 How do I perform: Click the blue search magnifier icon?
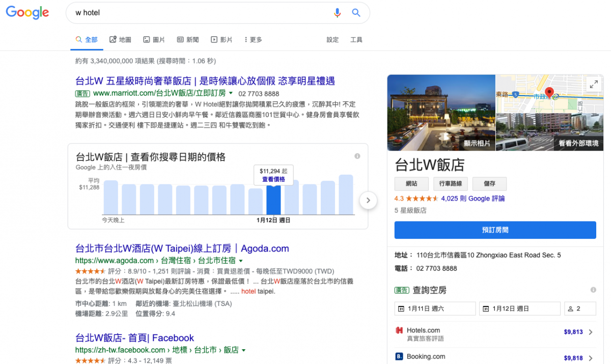coord(356,13)
